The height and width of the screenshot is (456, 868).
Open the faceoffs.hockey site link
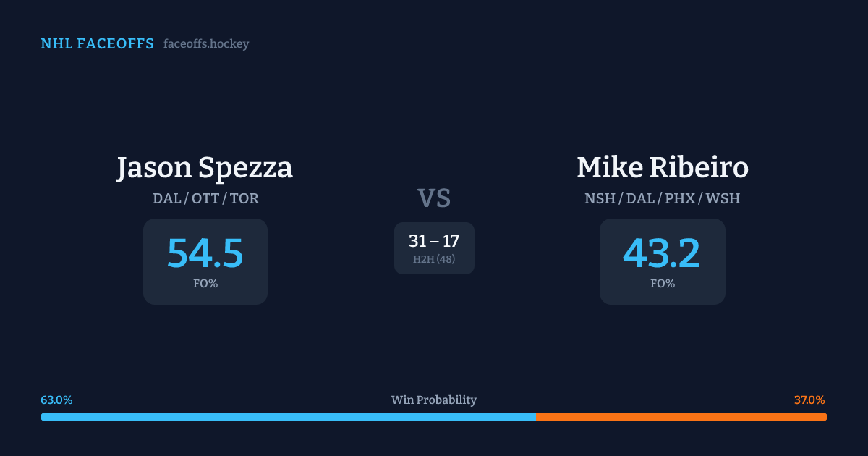[206, 44]
